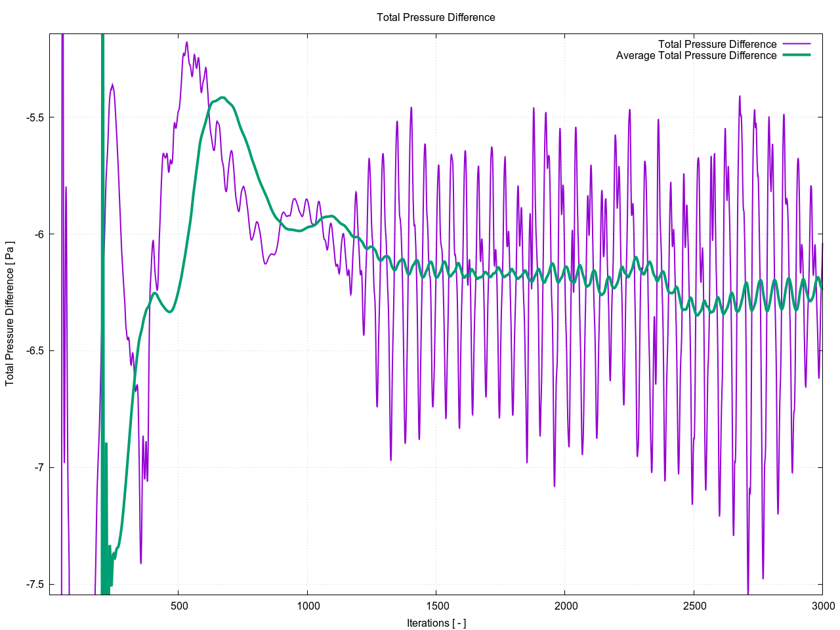Viewport: 840px width, 630px height.
Task: Click the -6.5 tick label on the y-axis
Action: pyautogui.click(x=35, y=351)
